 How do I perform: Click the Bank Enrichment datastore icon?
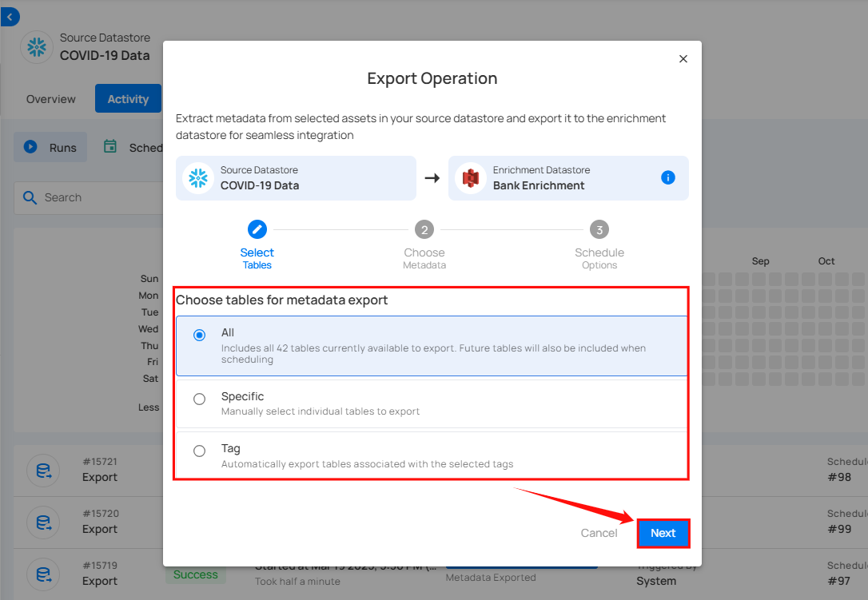[470, 178]
